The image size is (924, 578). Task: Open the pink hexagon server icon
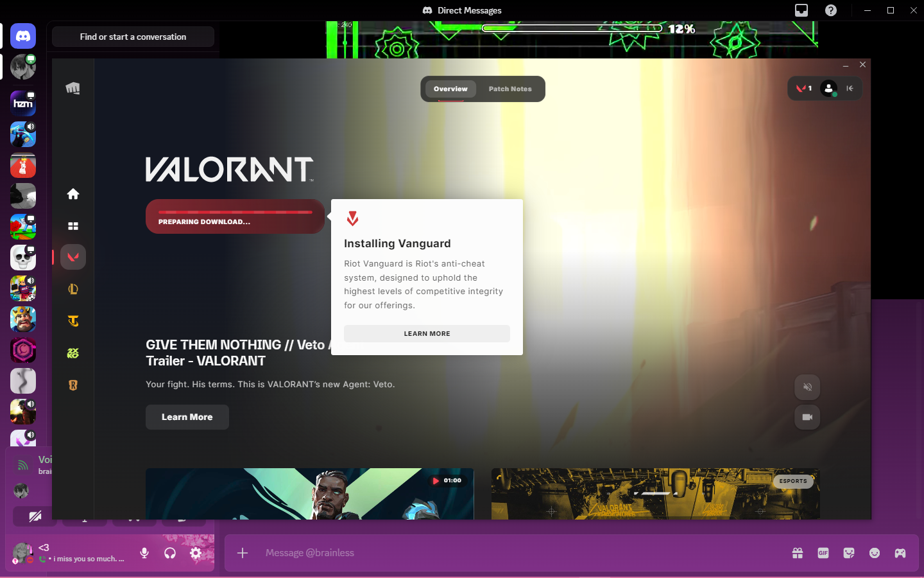click(x=23, y=350)
